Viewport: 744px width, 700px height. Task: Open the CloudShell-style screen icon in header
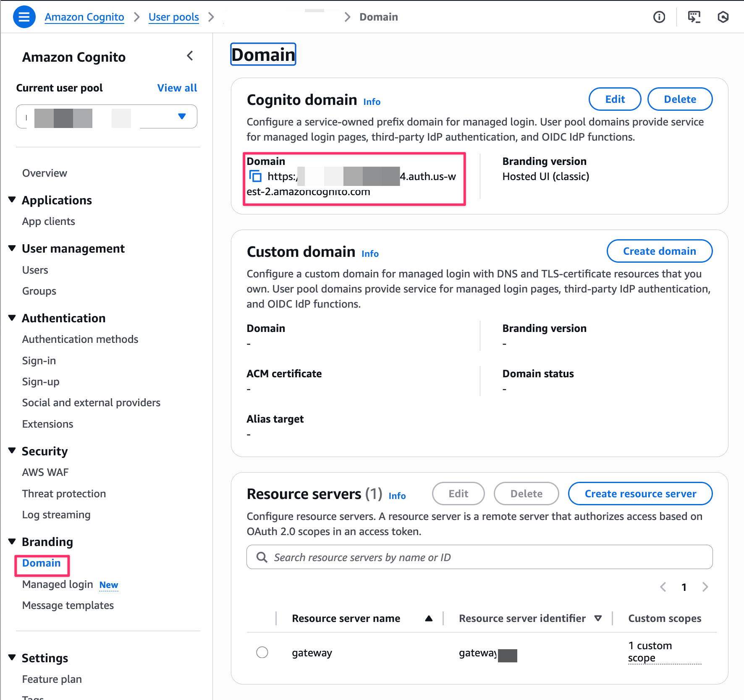694,17
